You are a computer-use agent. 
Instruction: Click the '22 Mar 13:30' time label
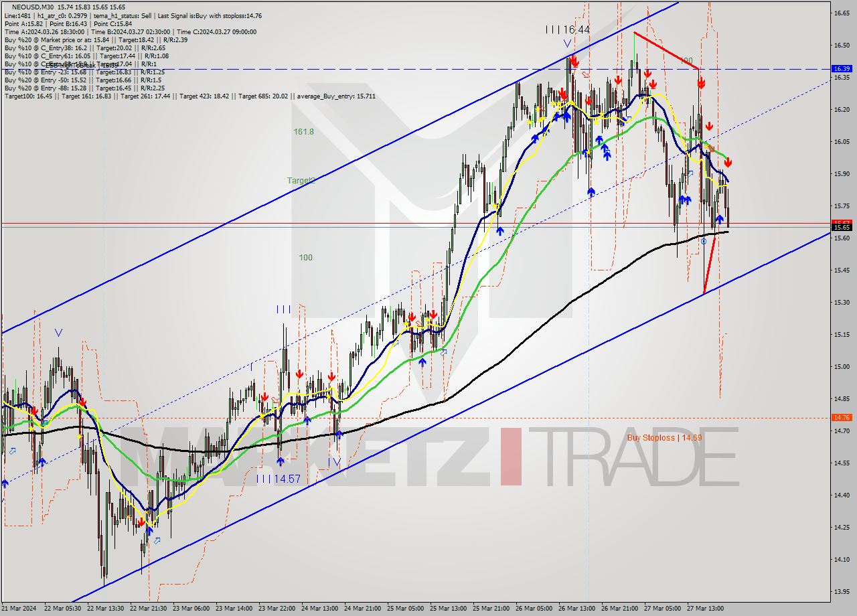[105, 609]
